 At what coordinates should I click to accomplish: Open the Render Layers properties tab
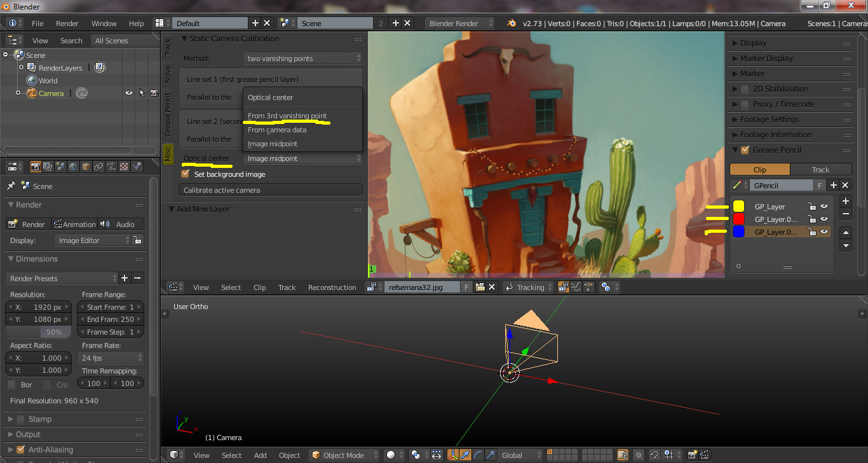(48, 167)
